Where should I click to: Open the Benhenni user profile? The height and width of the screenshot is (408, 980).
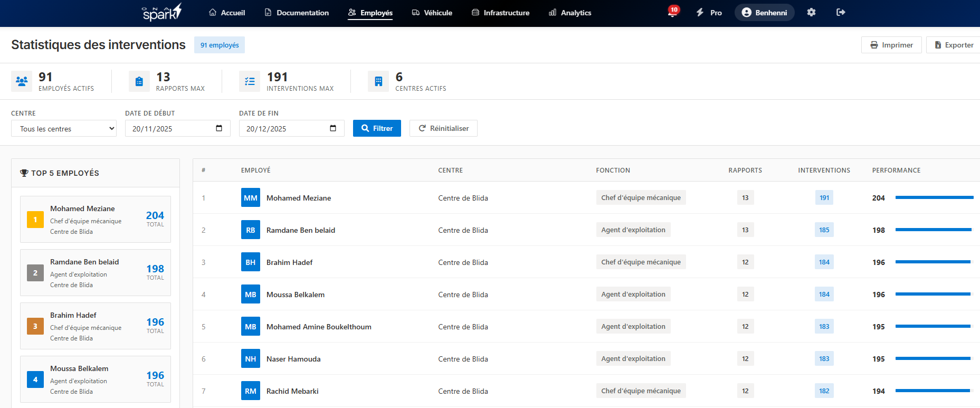[764, 13]
